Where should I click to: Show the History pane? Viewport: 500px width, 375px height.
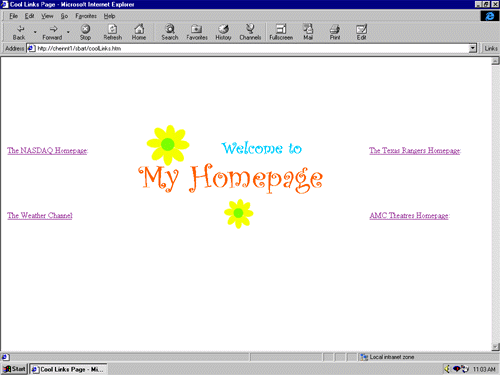pos(223,32)
